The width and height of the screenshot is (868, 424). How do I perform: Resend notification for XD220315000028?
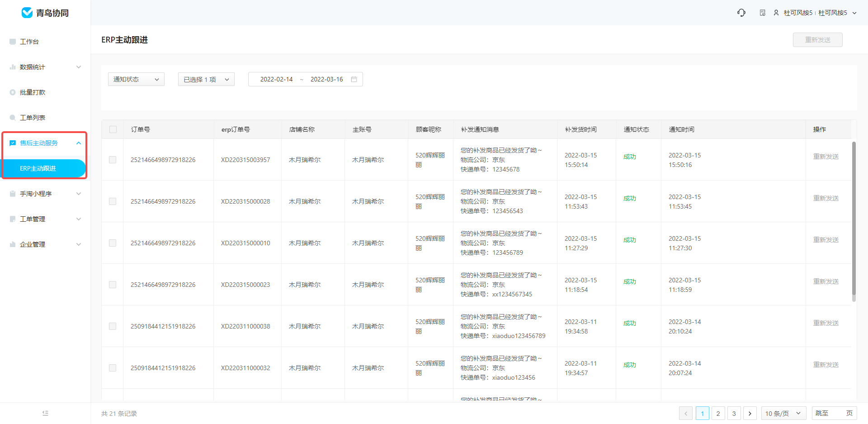pos(826,198)
